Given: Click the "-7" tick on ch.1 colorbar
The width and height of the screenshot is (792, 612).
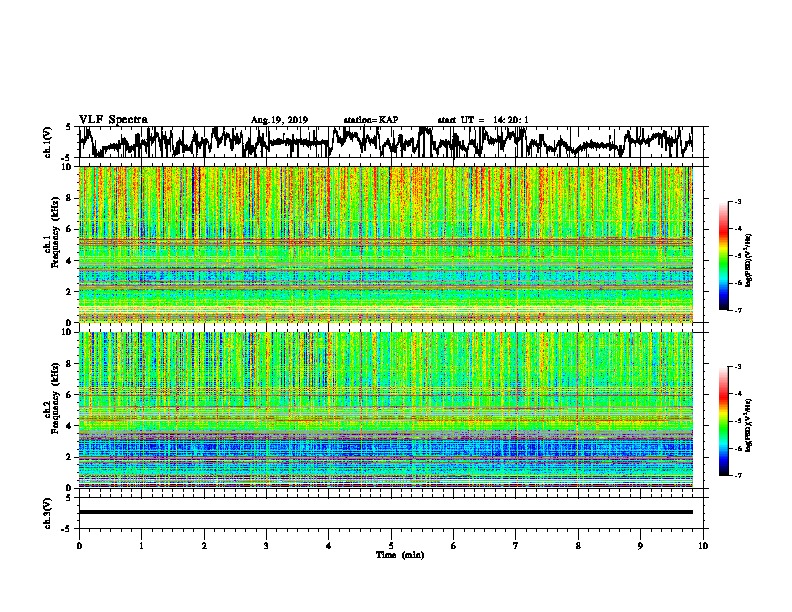Looking at the screenshot, I should [x=737, y=310].
